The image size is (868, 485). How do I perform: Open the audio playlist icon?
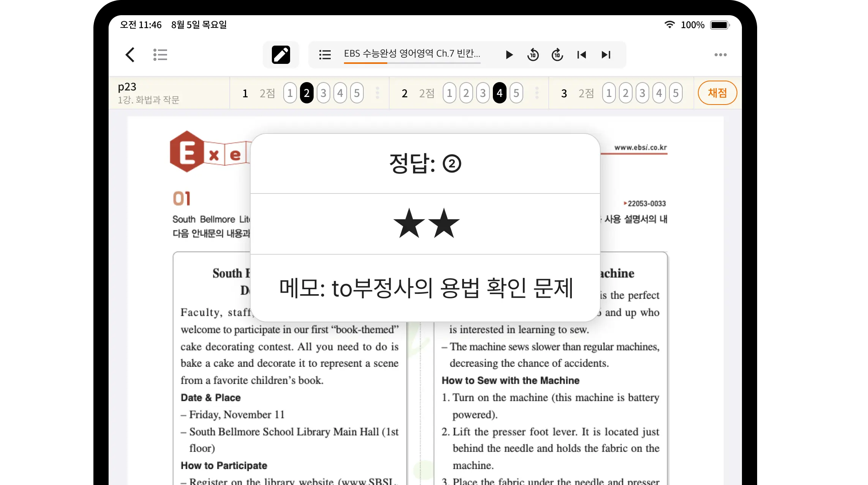(x=325, y=55)
